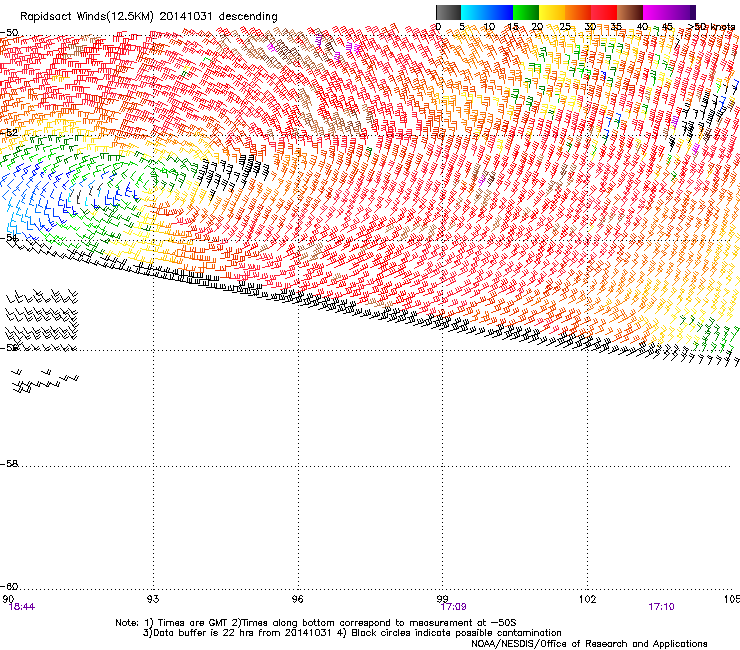Image resolution: width=740 pixels, height=650 pixels.
Task: Click the '0' legend scale label
Action: coord(438,26)
